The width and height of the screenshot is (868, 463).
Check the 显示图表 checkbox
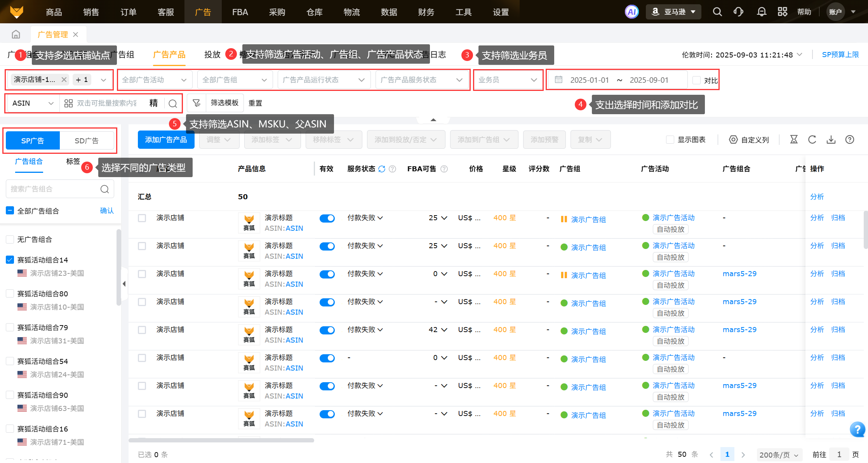point(670,139)
